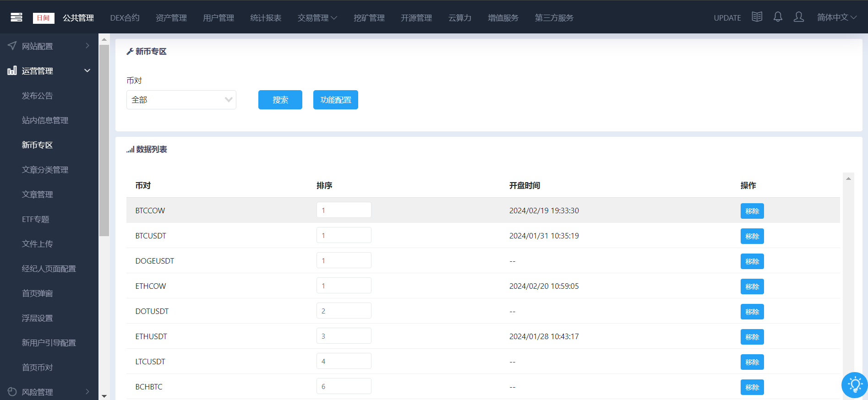Expand the 风险管理 sidebar section arrow

(x=87, y=392)
